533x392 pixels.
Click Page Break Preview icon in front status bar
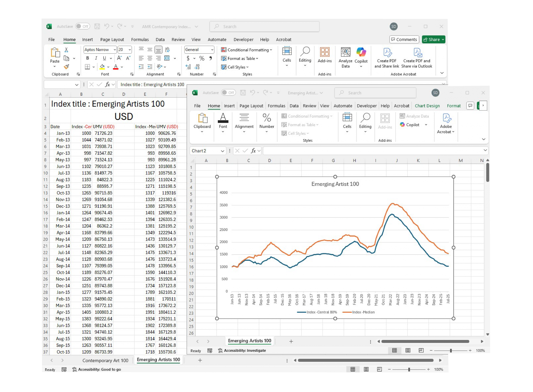[x=421, y=351]
